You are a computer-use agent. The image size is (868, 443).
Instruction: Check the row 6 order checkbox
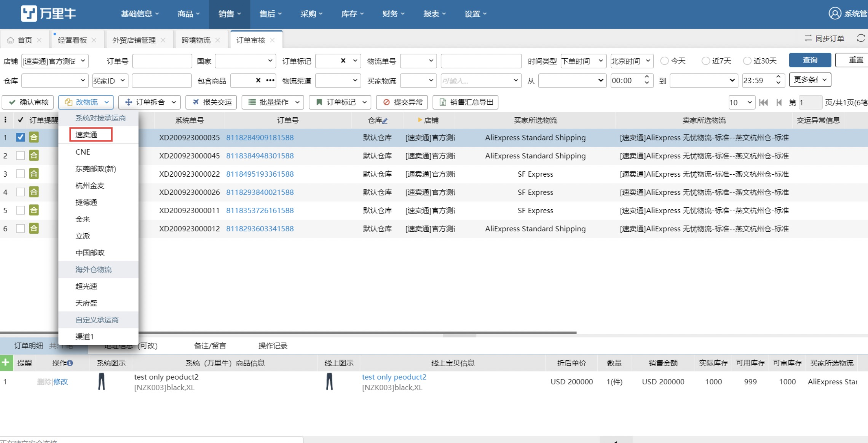coord(21,229)
